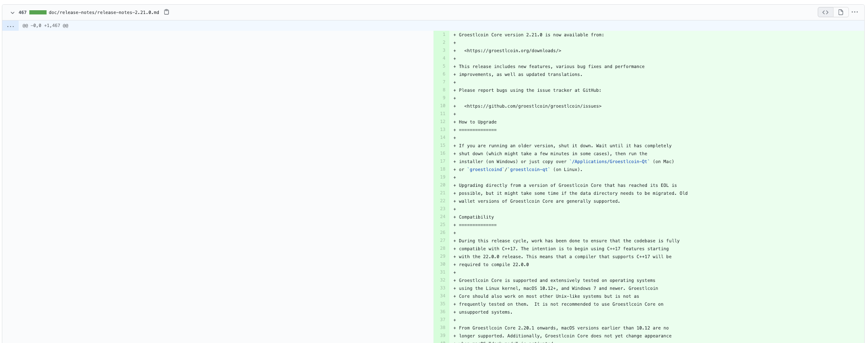Select line number 12

pyautogui.click(x=441, y=122)
